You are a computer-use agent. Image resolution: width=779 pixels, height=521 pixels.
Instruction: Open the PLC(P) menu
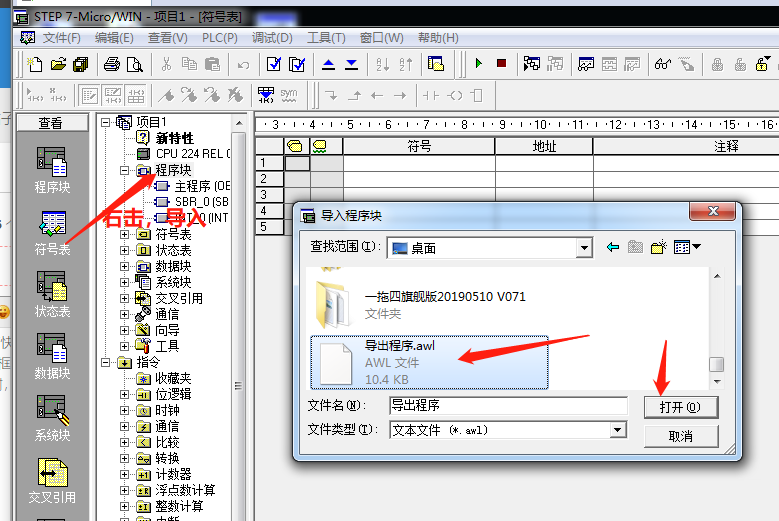pyautogui.click(x=220, y=38)
